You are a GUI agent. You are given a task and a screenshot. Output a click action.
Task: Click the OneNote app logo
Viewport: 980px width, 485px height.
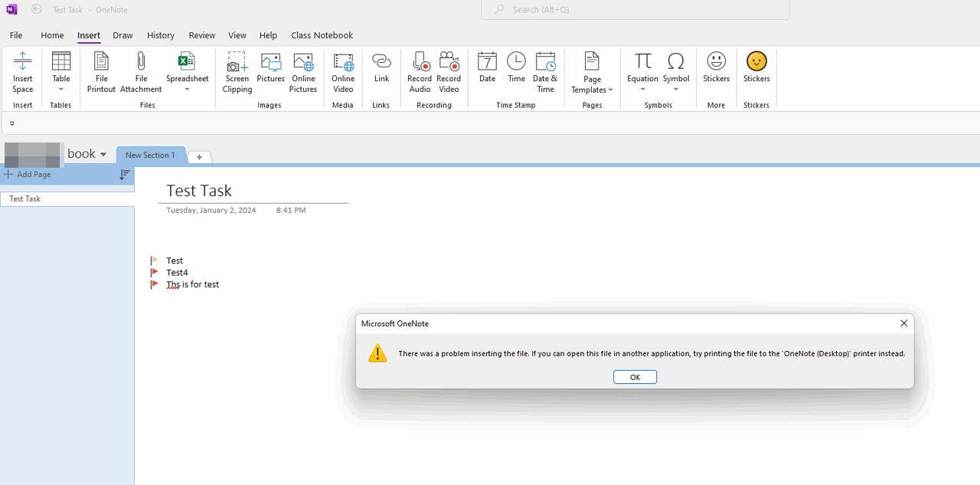pyautogui.click(x=11, y=9)
